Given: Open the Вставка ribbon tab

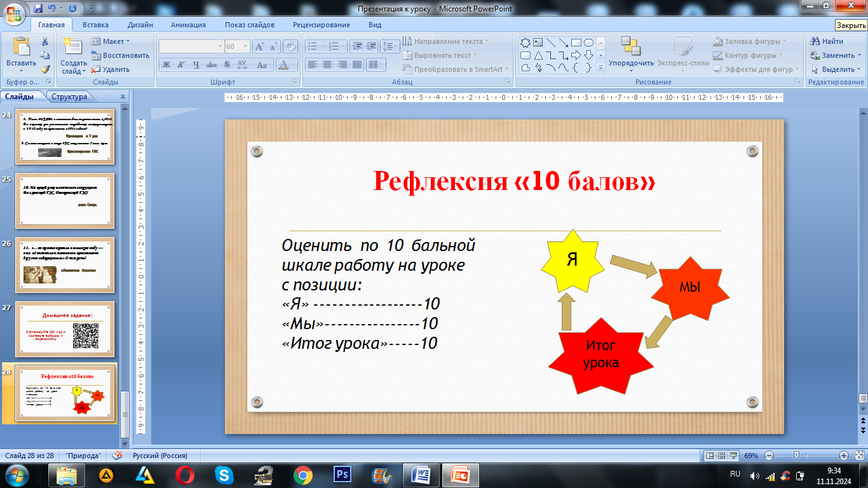Looking at the screenshot, I should (x=95, y=25).
